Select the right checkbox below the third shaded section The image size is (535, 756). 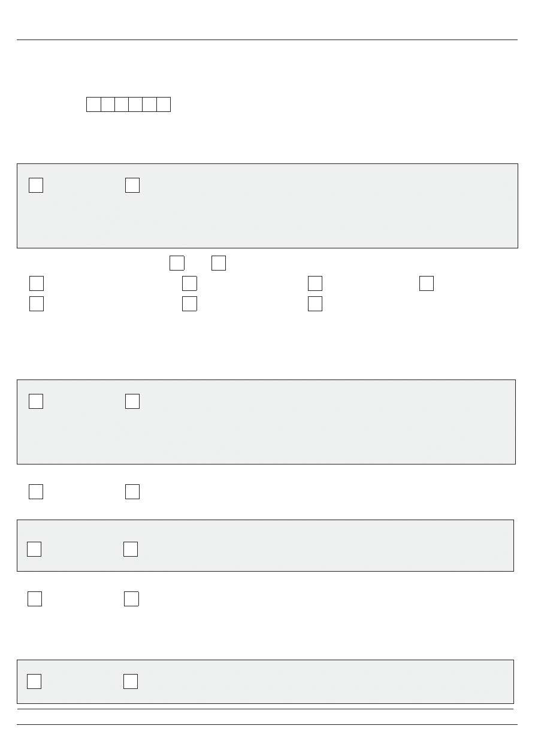(x=131, y=599)
